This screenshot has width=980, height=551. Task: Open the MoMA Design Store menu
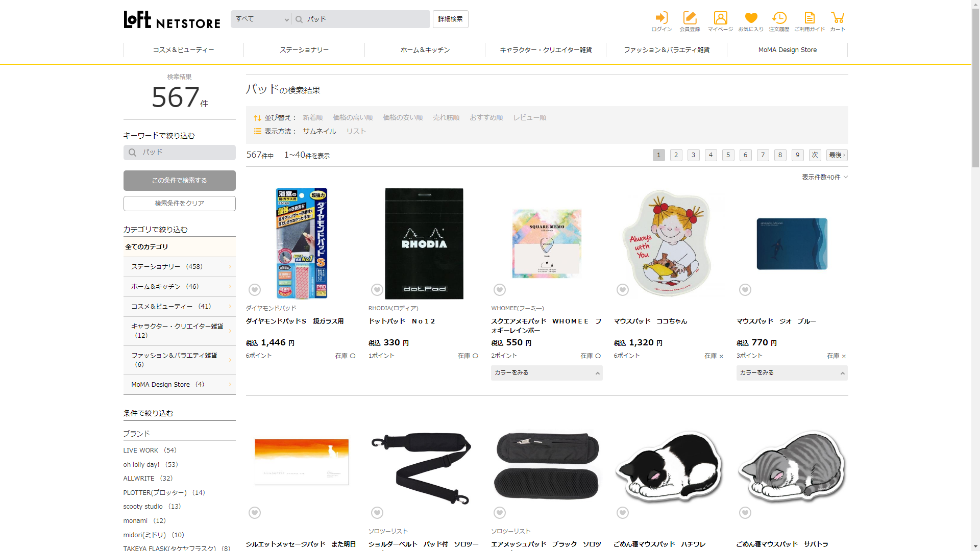point(787,50)
